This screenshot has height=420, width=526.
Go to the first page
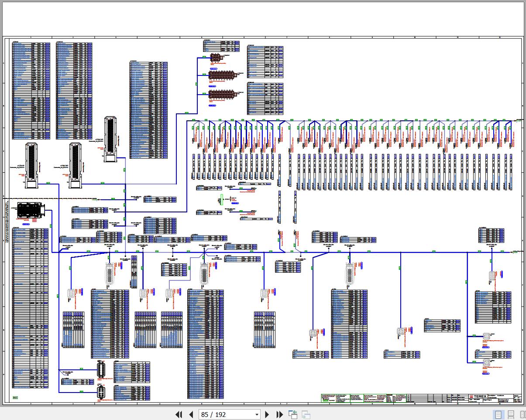click(179, 414)
